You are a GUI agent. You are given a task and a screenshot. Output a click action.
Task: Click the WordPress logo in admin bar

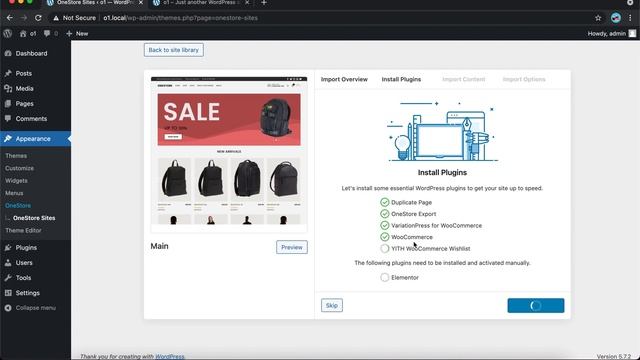tap(7, 33)
